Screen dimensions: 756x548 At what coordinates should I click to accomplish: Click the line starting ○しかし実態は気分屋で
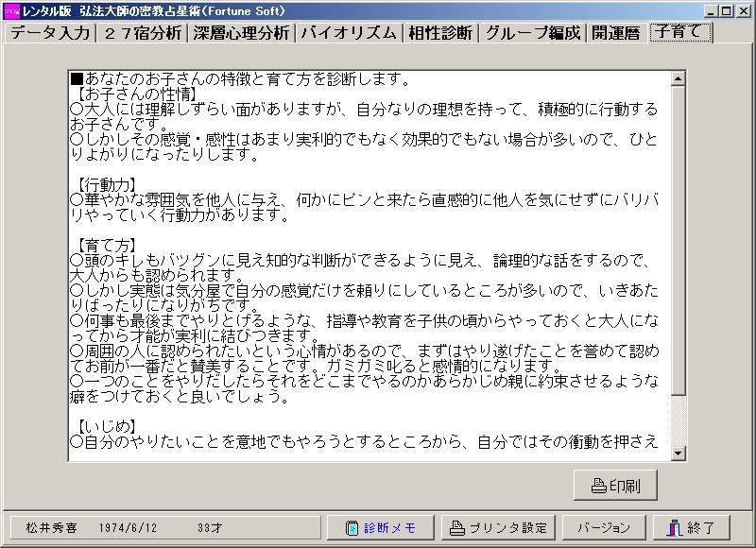click(x=364, y=290)
